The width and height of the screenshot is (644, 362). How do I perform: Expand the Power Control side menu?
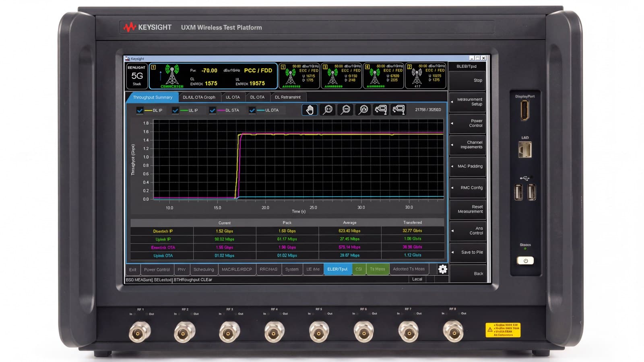pos(467,123)
